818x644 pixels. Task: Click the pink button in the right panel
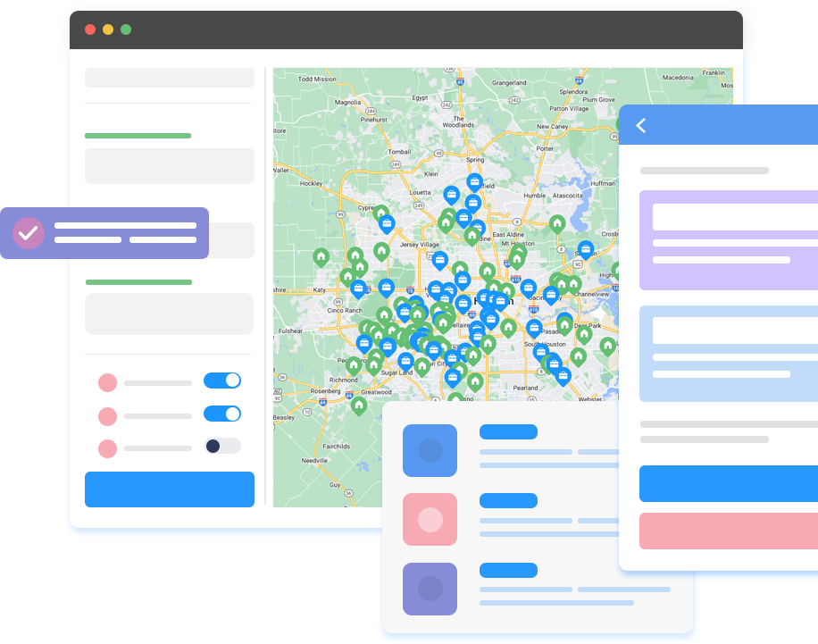[x=728, y=531]
